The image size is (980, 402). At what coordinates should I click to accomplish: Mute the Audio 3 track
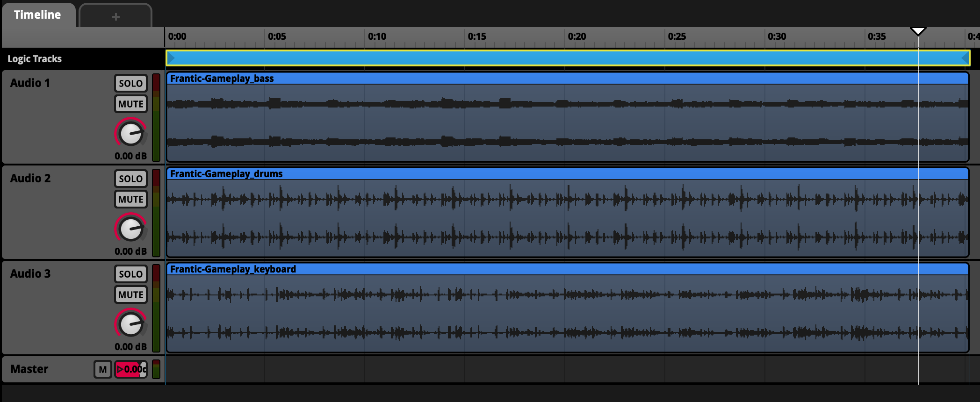[x=130, y=295]
